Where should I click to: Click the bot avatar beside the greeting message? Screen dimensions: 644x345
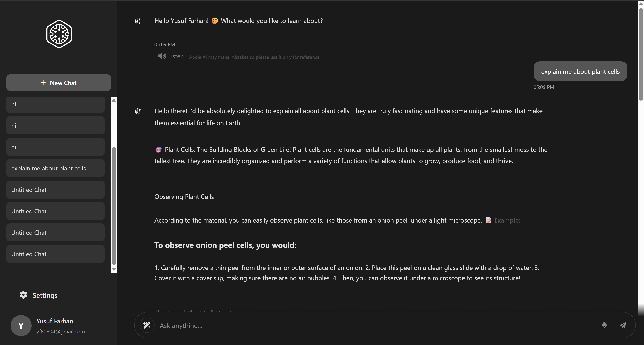tap(138, 21)
